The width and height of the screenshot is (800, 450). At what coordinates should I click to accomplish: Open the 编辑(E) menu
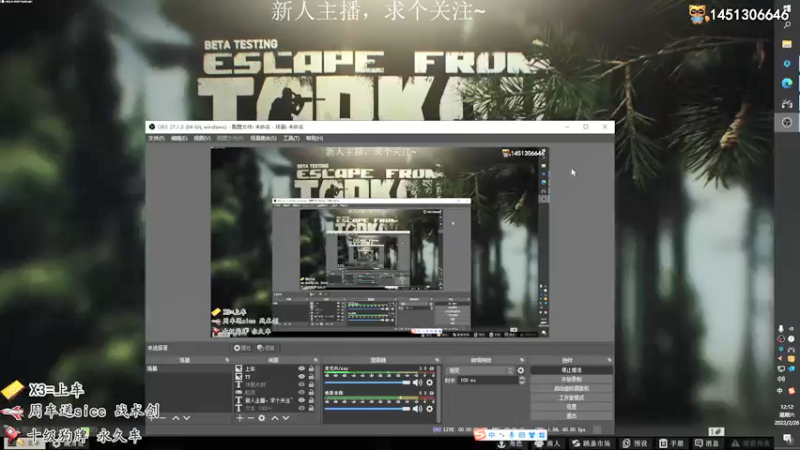click(x=179, y=138)
